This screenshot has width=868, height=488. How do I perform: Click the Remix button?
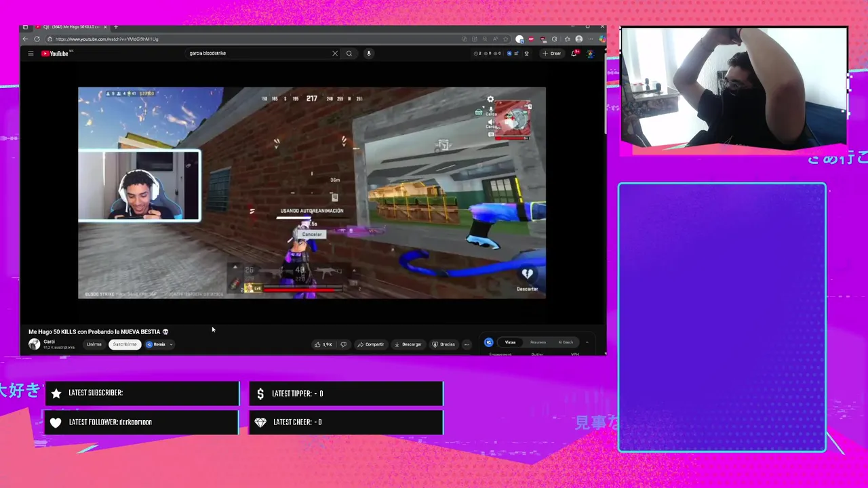click(x=156, y=344)
